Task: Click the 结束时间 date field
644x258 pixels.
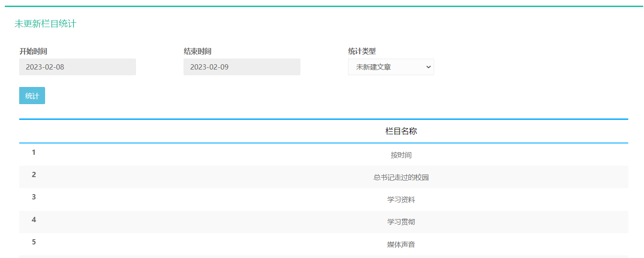Action: tap(242, 67)
